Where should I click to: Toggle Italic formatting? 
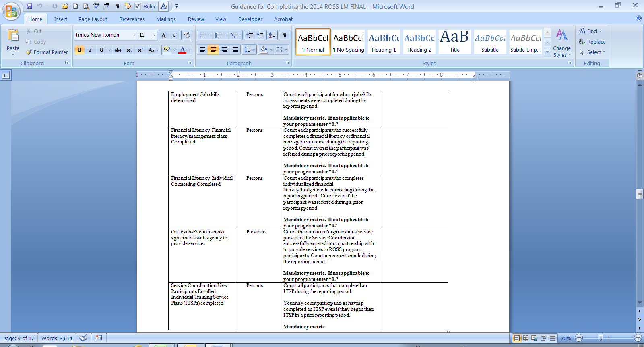90,50
